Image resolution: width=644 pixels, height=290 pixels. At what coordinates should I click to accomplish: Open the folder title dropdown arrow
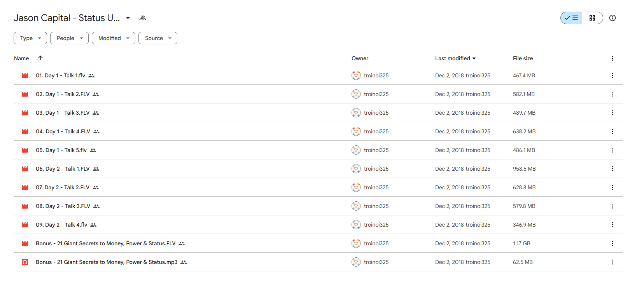click(128, 18)
